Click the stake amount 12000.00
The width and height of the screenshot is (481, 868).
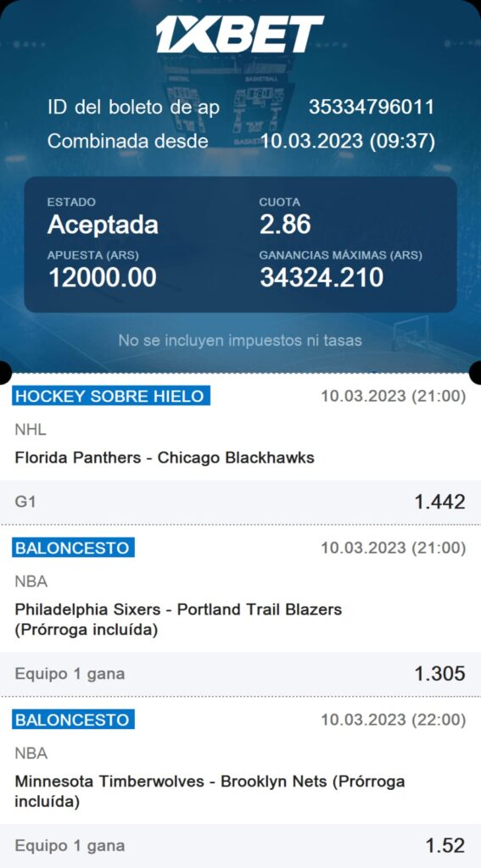(x=103, y=277)
